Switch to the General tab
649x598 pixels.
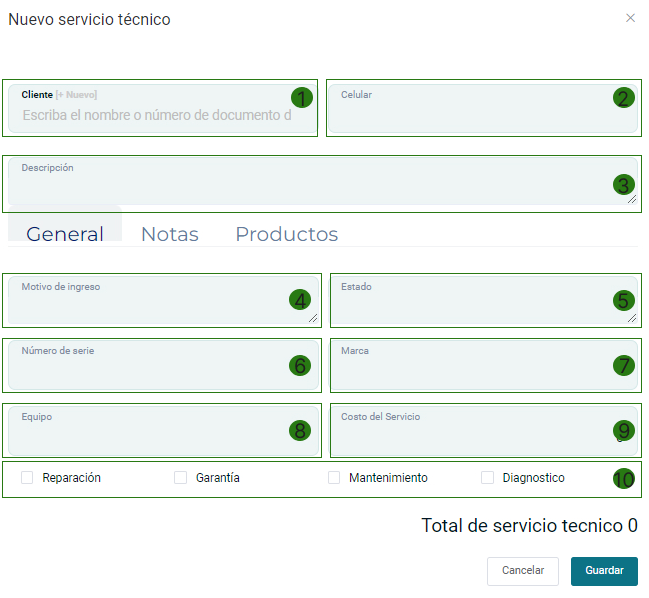click(x=65, y=234)
